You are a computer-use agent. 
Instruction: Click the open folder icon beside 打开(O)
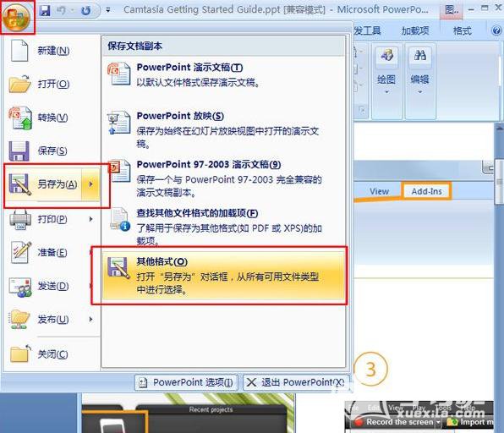pos(19,84)
